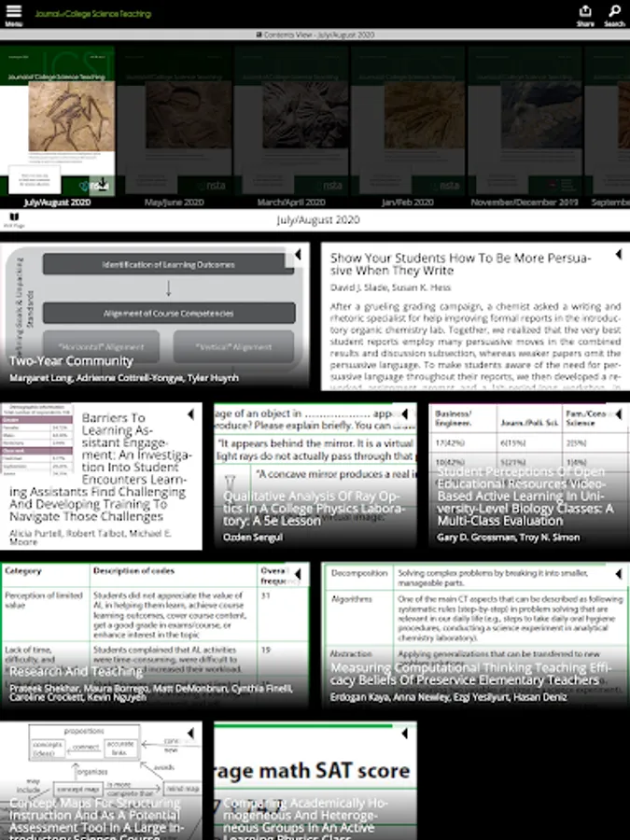Download July/August 2020 issue arrow icon
This screenshot has width=630, height=840.
coord(102,184)
